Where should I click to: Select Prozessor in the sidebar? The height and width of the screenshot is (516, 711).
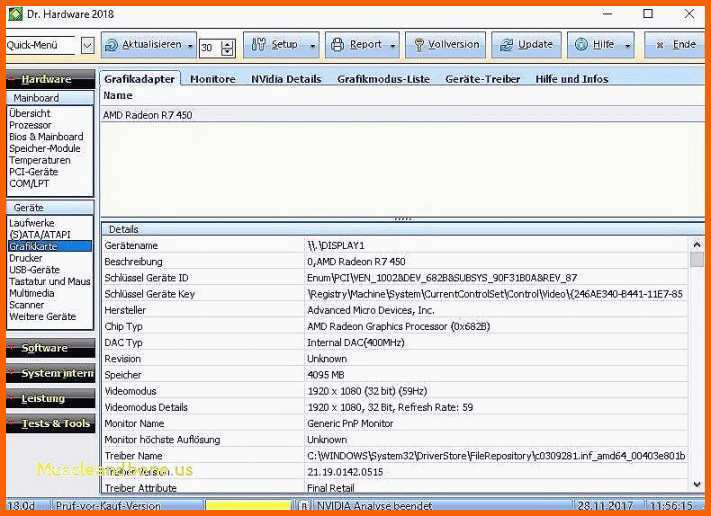coord(30,125)
